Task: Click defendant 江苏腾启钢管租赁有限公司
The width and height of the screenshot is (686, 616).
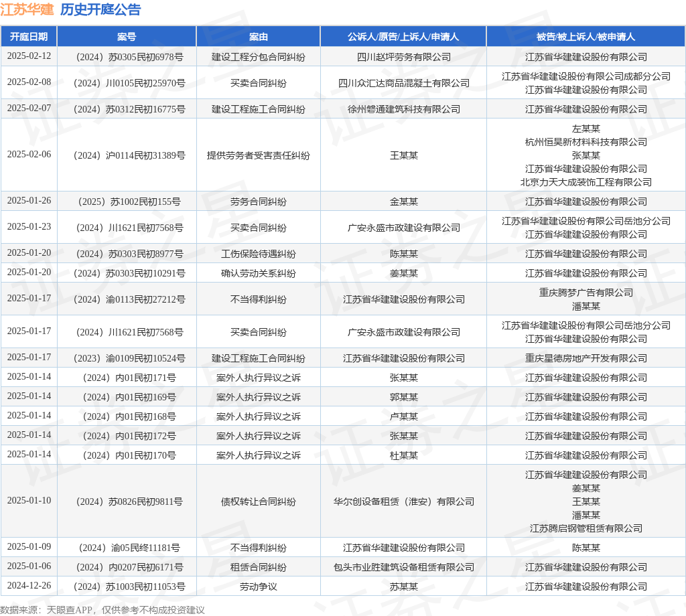Action: click(x=586, y=528)
